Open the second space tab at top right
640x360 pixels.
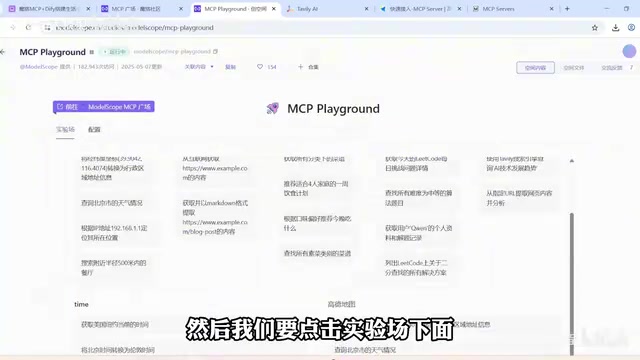coord(574,68)
